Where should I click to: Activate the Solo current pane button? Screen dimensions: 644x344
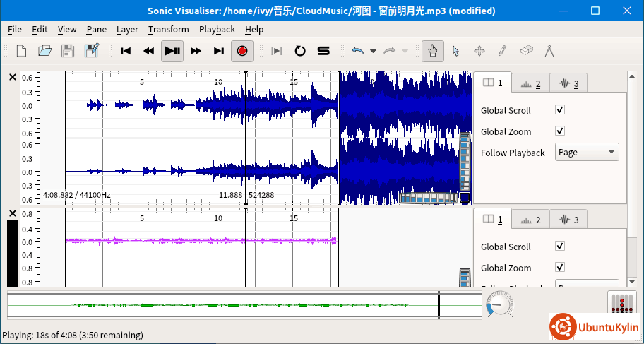pos(323,51)
